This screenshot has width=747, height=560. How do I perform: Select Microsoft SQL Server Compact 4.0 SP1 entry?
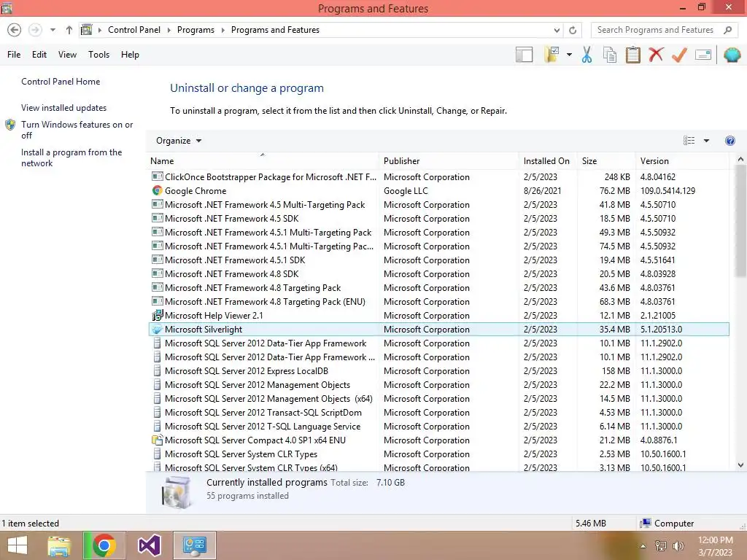click(x=438, y=440)
